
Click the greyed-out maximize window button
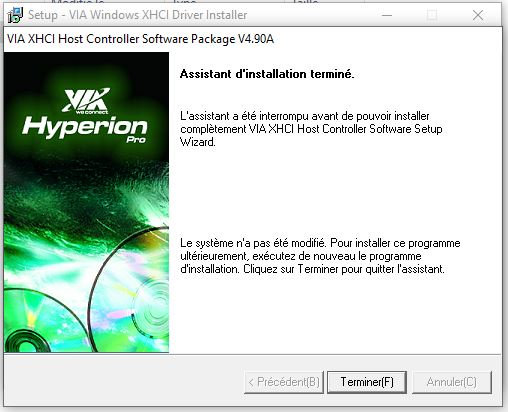(x=432, y=15)
